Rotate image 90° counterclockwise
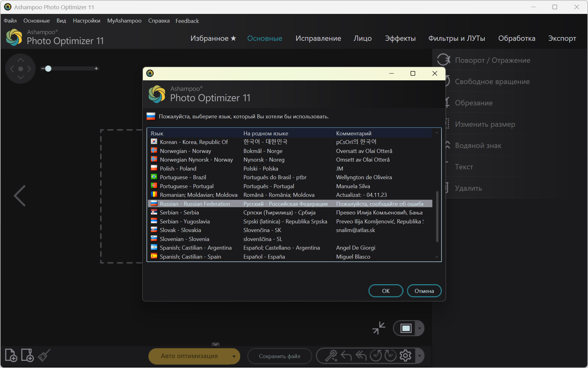Screen dimensions: 588x368 [376, 356]
